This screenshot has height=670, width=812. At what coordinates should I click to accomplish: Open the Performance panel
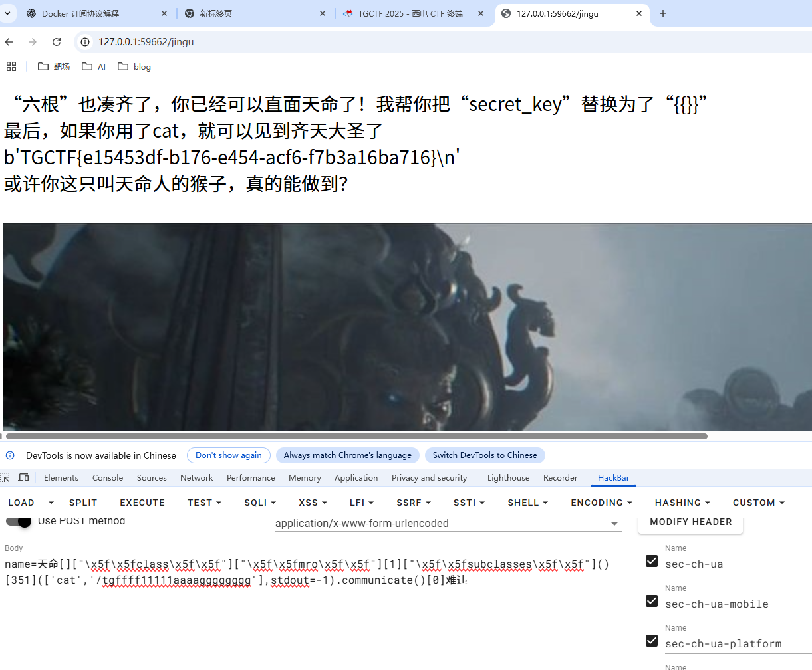point(251,477)
